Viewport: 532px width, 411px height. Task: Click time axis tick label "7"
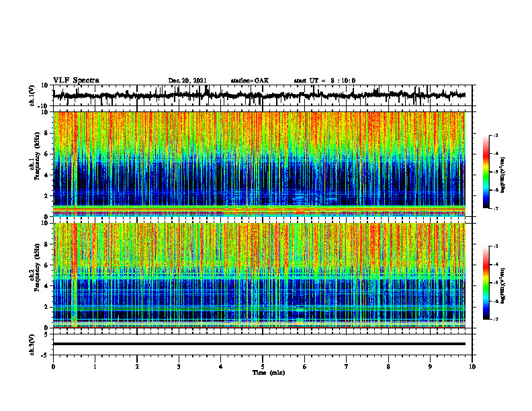[x=347, y=367]
